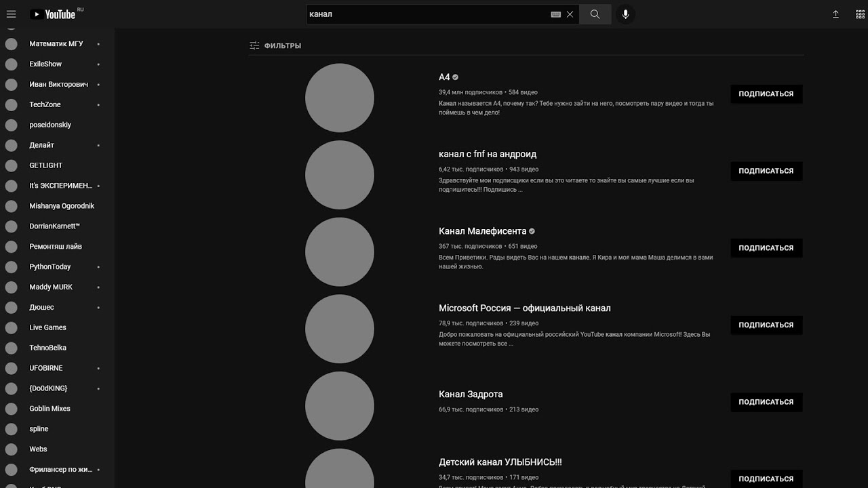Click the Webs channel avatar icon
Screen dimensions: 868x488
pyautogui.click(x=11, y=449)
